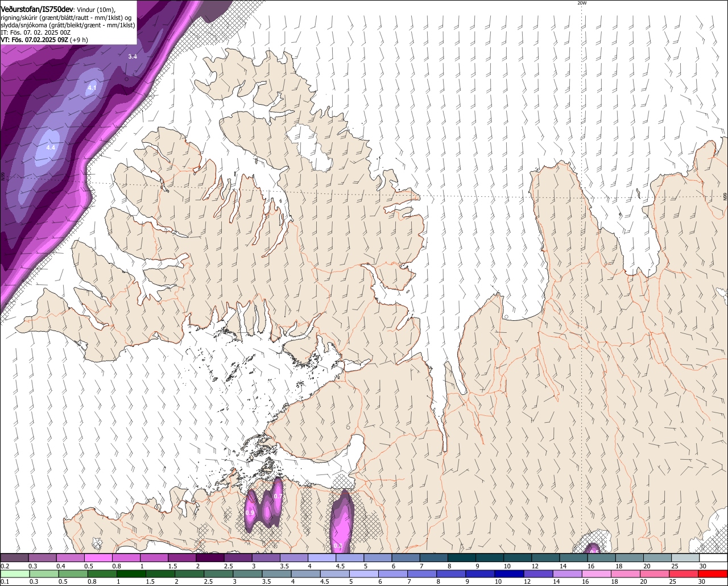The height and width of the screenshot is (586, 728).
Task: Click the Veðurstofan/IS750dev title text
Action: point(38,9)
